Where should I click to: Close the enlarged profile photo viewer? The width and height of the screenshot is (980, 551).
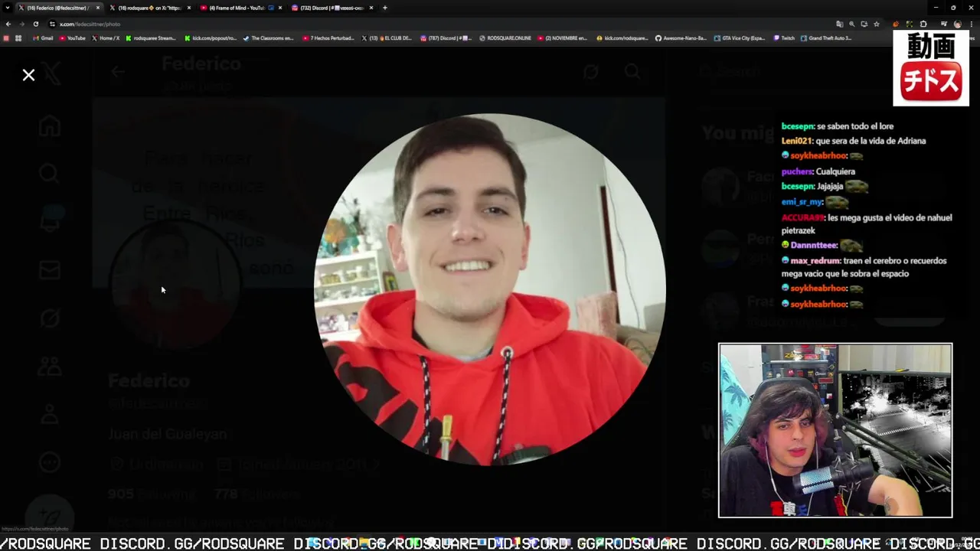point(28,75)
